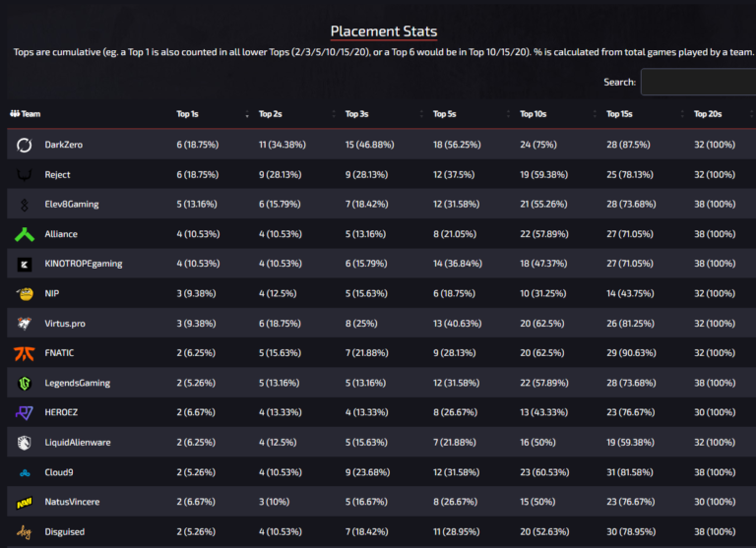Viewport: 756px width, 548px height.
Task: Click the Virtus.pro bear logo
Action: [25, 324]
